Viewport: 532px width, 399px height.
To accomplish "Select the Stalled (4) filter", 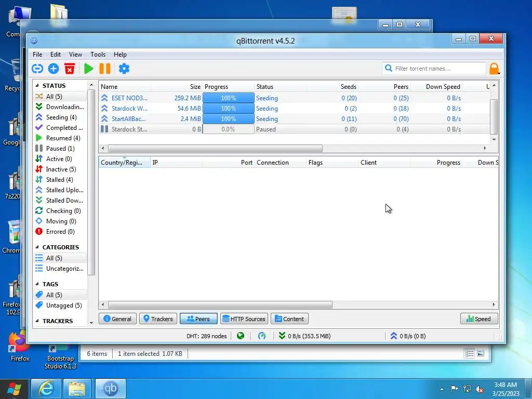I will pyautogui.click(x=60, y=180).
